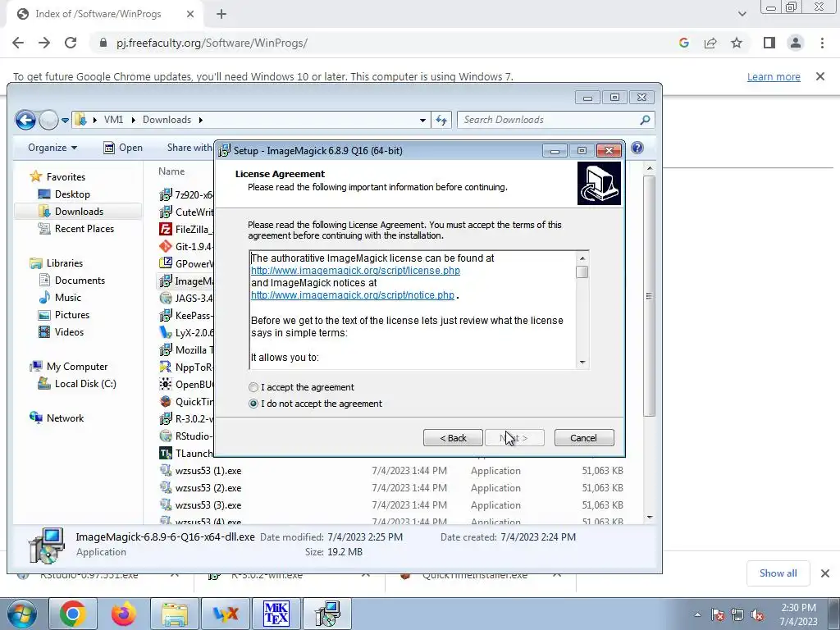Open recent locations dropdown in Explorer
Image resolution: width=840 pixels, height=630 pixels.
pos(65,120)
